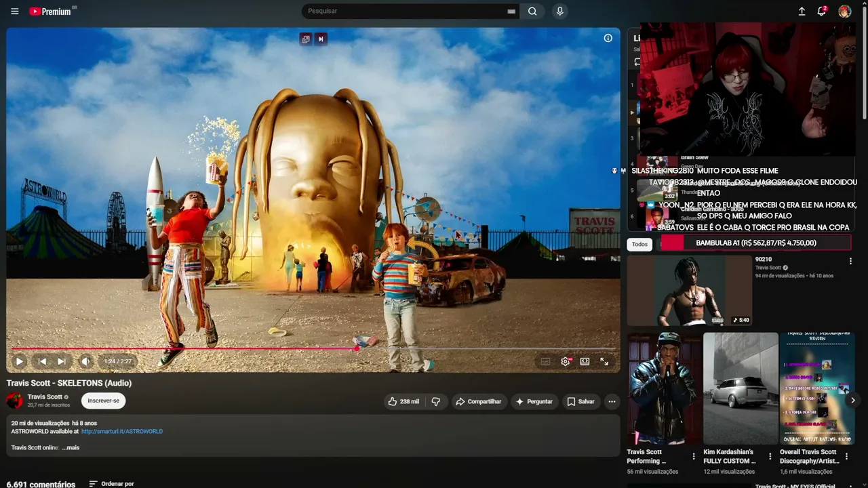Open more actions ellipsis below the video
Viewport: 868px width, 488px height.
612,401
